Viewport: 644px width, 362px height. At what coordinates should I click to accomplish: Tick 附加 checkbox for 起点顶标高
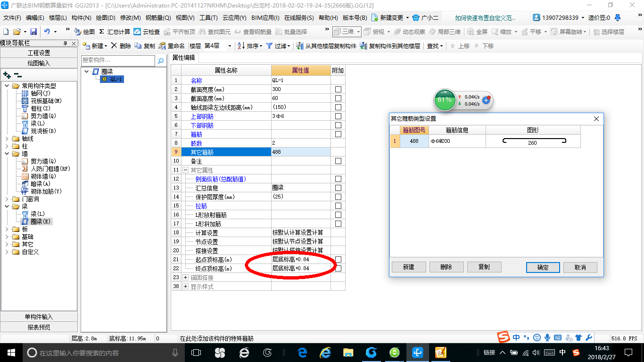338,259
